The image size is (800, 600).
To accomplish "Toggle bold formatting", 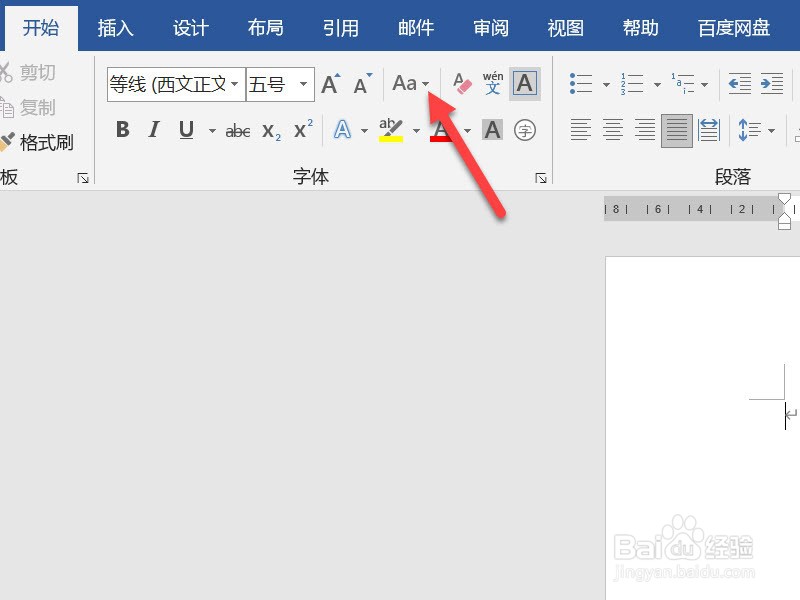I will [122, 130].
